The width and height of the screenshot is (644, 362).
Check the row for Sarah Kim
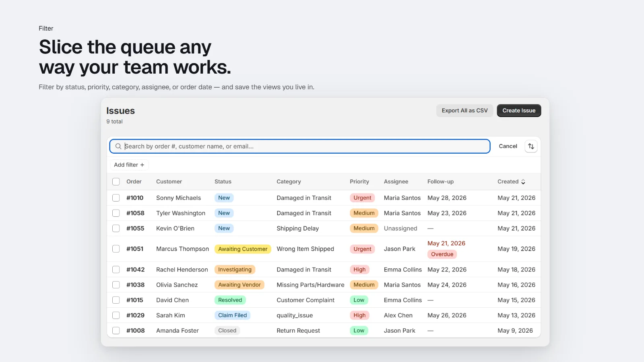116,315
